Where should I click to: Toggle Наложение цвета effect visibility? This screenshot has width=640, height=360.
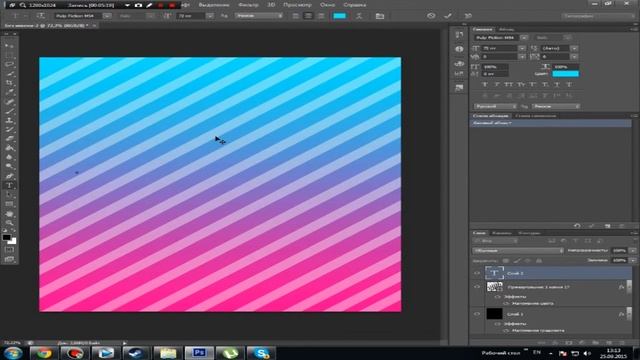click(506, 303)
